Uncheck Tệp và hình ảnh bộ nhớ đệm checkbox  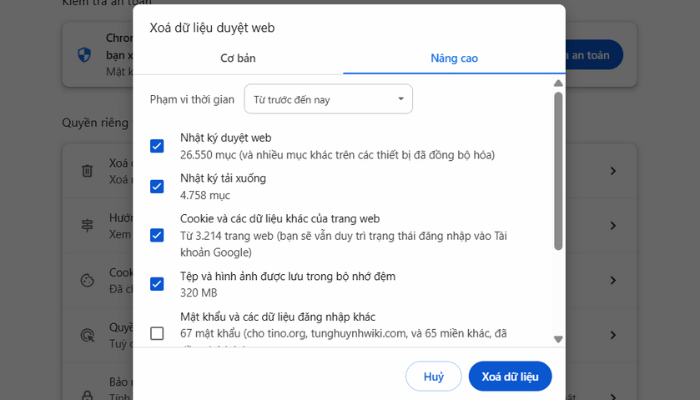(x=157, y=284)
